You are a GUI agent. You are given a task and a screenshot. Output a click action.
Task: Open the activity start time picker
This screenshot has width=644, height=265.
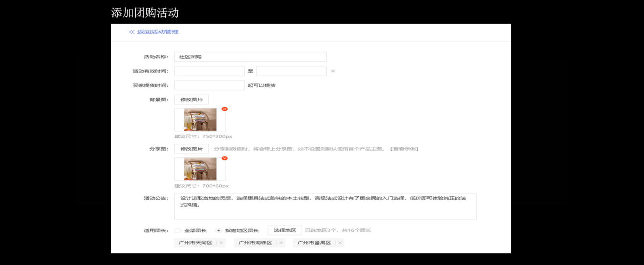(210, 71)
